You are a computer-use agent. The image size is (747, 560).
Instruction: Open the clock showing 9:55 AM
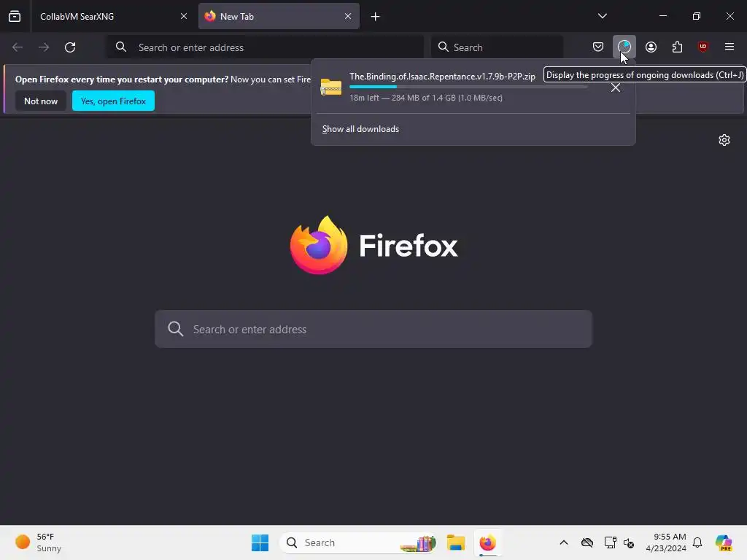coord(665,542)
